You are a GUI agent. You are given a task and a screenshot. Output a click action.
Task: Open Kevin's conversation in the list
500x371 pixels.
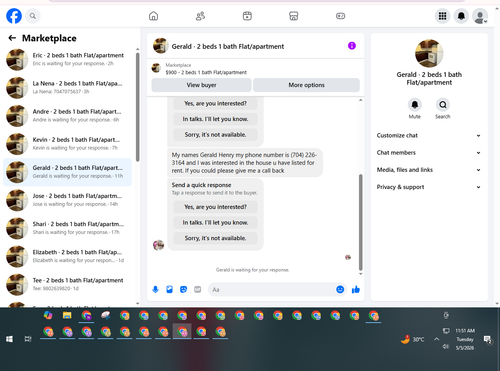[x=67, y=144]
